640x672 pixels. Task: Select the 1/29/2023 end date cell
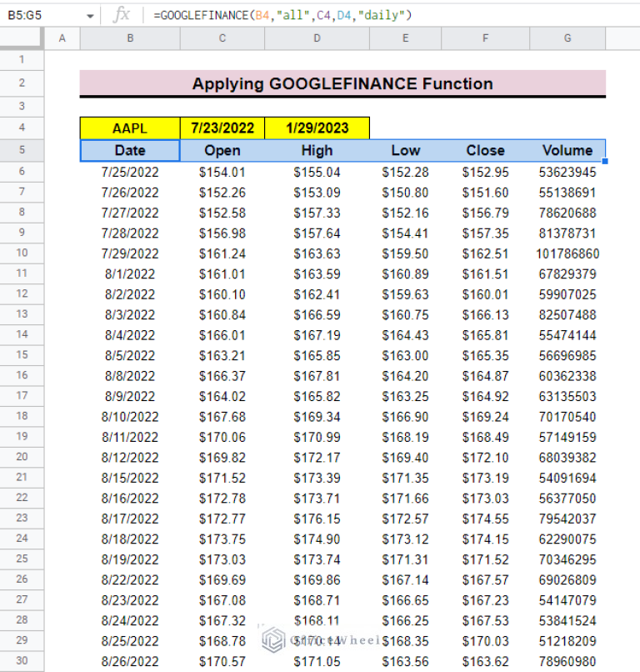point(317,128)
